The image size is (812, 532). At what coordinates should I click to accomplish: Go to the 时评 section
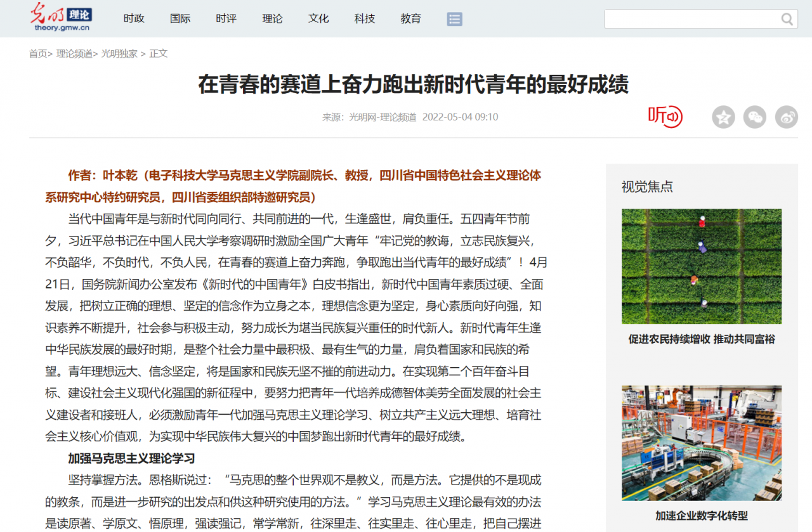pos(226,19)
